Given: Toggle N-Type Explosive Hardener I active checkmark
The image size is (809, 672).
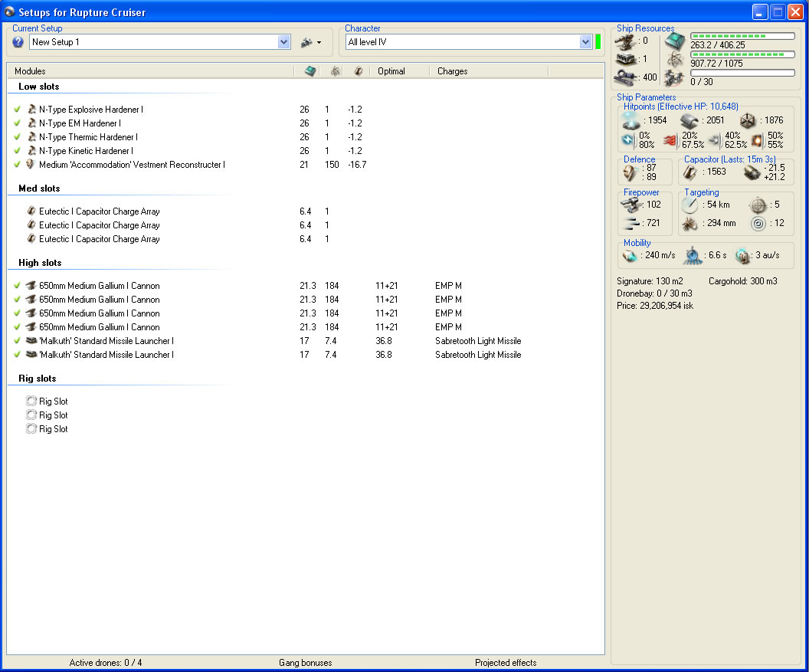Looking at the screenshot, I should coord(17,110).
